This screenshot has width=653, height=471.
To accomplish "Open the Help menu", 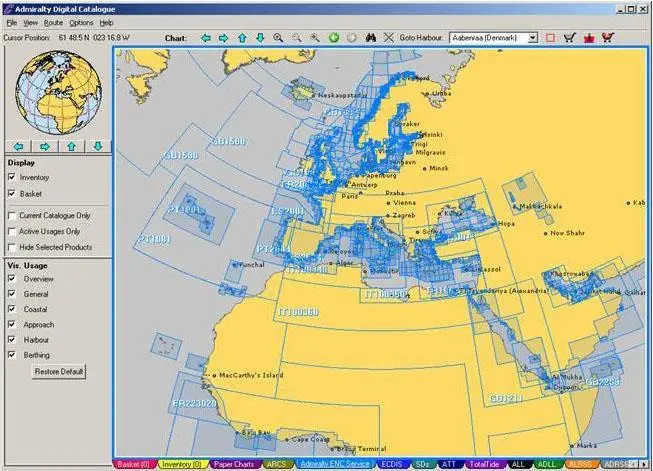I will tap(107, 22).
